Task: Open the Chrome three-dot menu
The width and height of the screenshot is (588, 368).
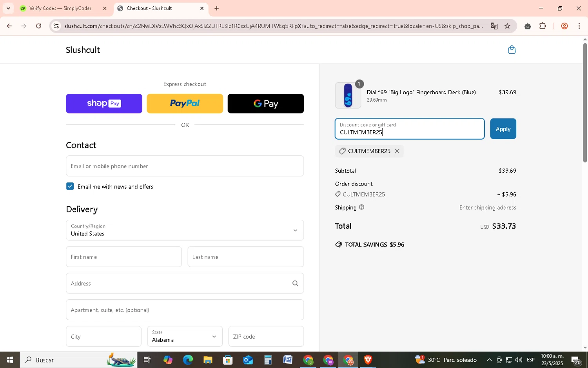Action: (579, 26)
